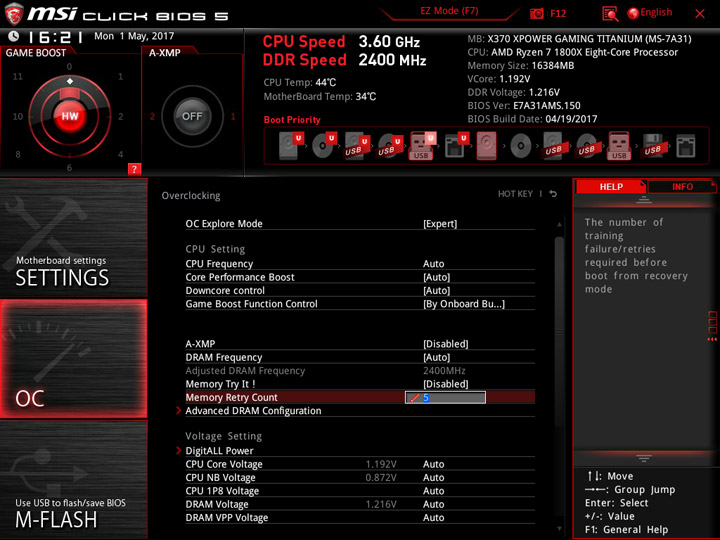Open the A-XMP [Disabled] setting row

(x=360, y=343)
